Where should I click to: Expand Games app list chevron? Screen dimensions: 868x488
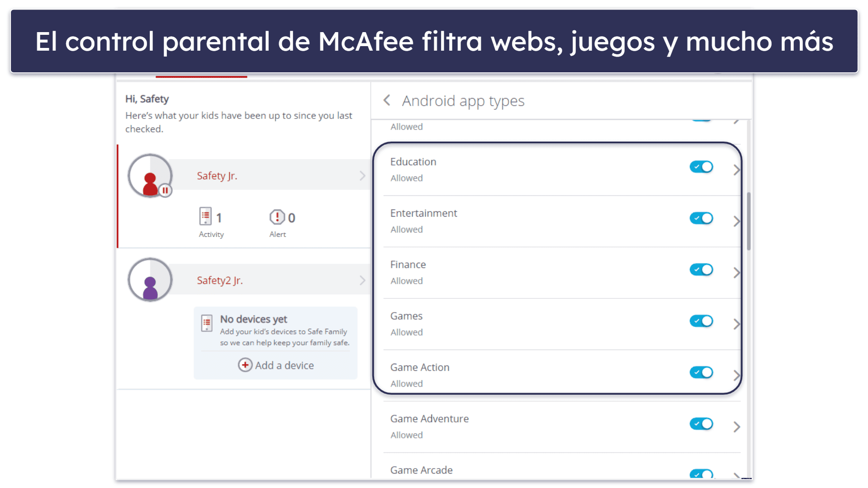[x=736, y=324]
